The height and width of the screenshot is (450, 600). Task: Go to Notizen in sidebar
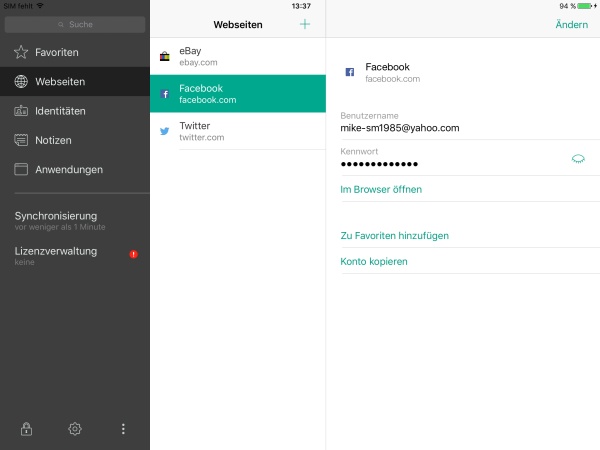click(x=75, y=140)
